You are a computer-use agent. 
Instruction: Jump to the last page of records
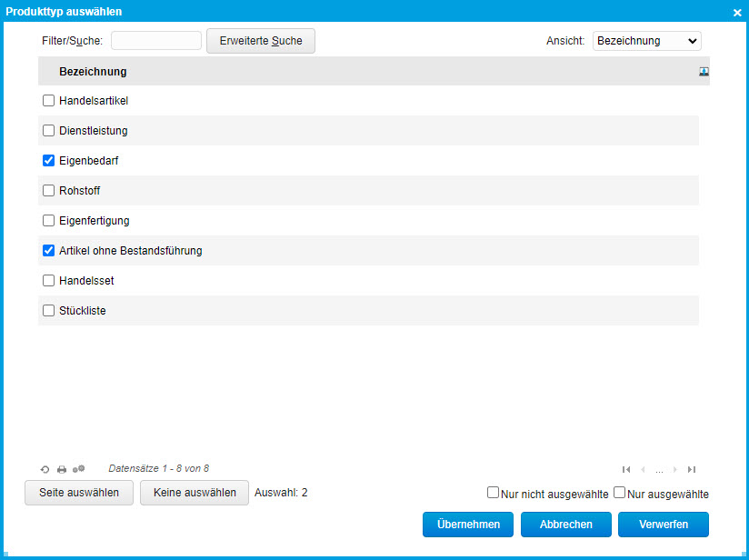coord(692,469)
